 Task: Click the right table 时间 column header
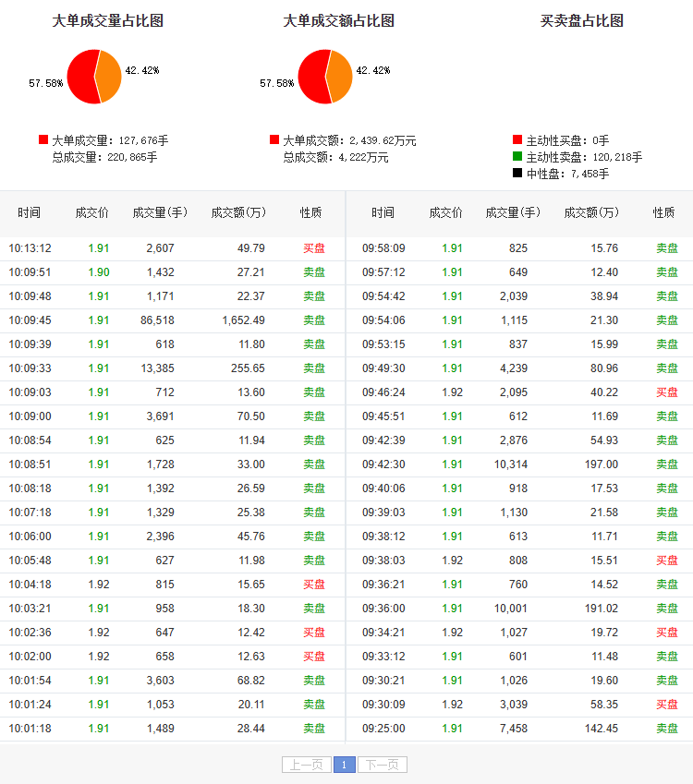pos(383,213)
